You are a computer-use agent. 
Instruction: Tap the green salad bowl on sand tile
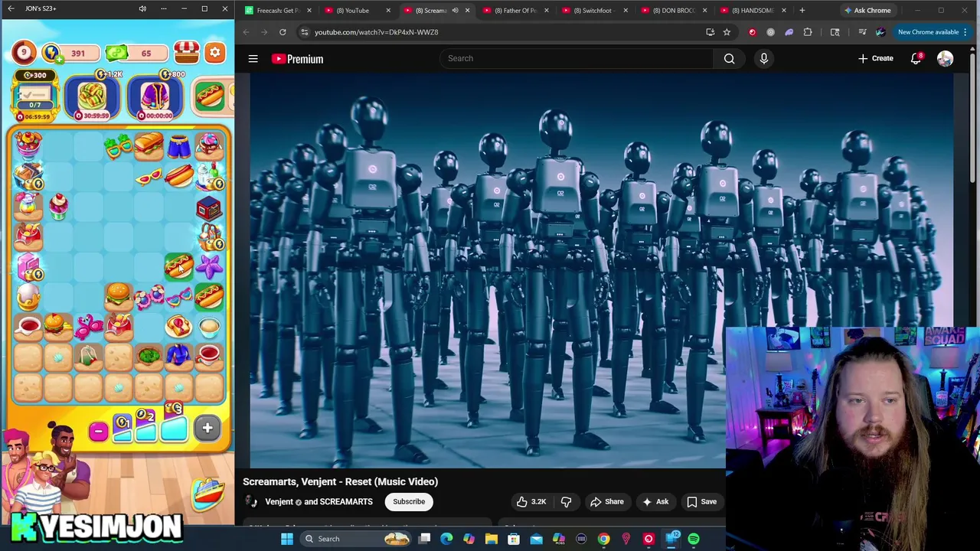[149, 355]
